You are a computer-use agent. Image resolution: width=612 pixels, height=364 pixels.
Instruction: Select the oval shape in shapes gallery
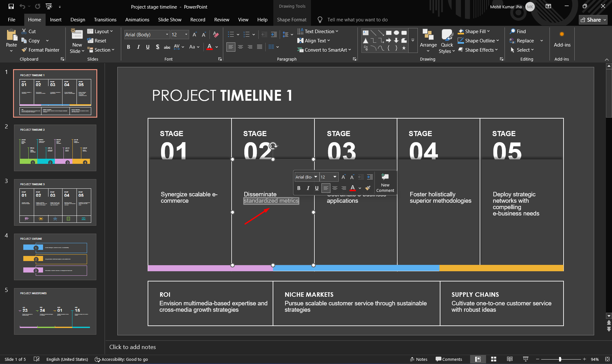pyautogui.click(x=396, y=33)
